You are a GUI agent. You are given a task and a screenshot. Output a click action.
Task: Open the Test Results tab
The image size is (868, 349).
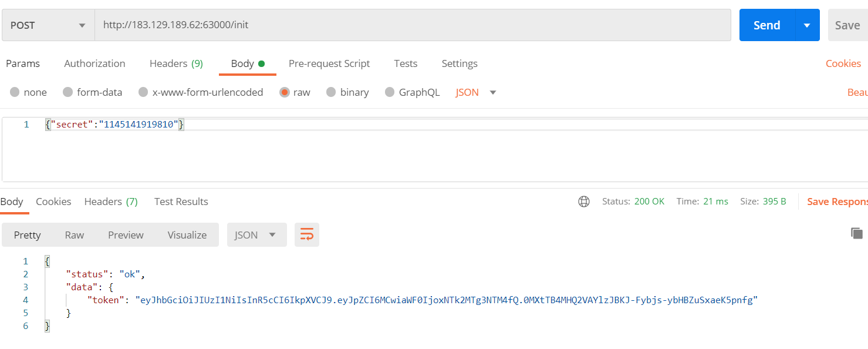coord(181,202)
